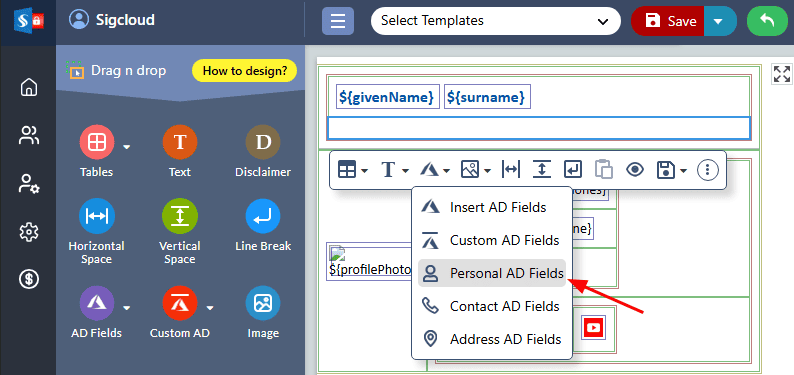Expand the Tables dropdown arrow
This screenshot has width=794, height=375.
[x=127, y=147]
